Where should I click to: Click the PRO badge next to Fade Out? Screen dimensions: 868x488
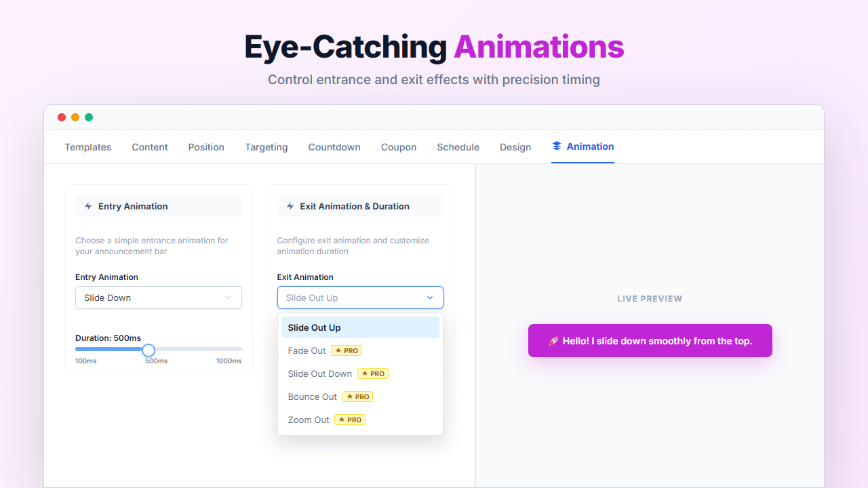click(x=346, y=350)
